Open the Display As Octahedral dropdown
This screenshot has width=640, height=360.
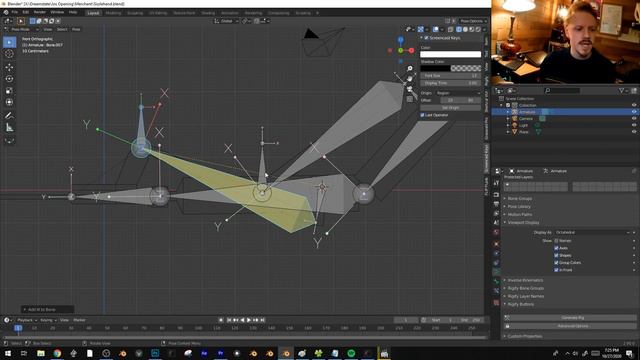tap(593, 233)
